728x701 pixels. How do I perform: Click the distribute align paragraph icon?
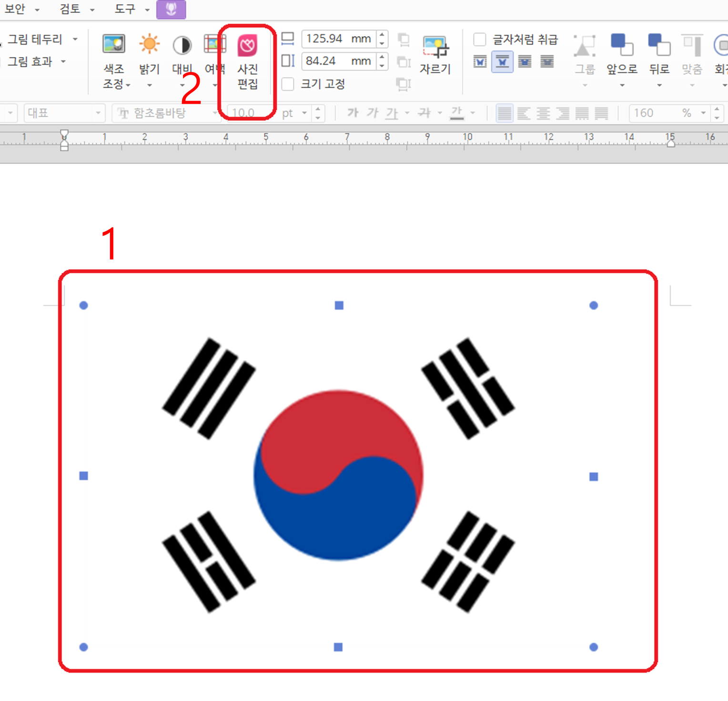click(x=582, y=113)
